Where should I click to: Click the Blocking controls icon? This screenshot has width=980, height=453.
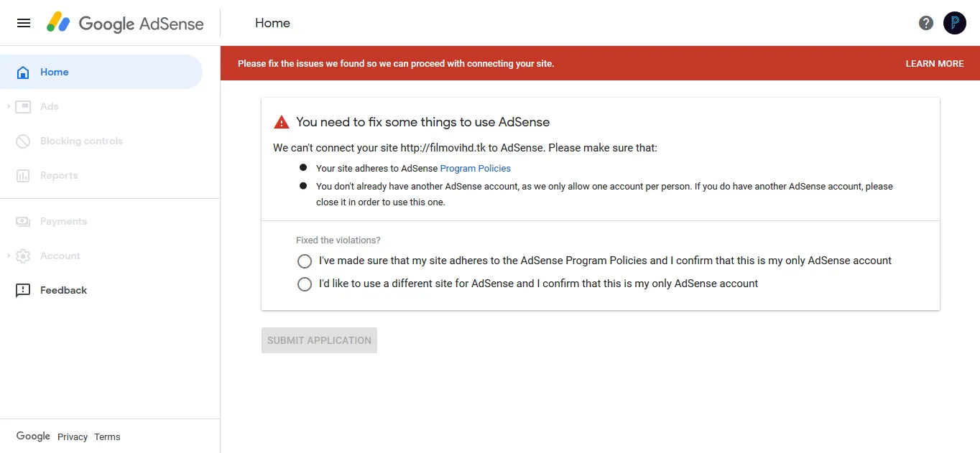click(23, 141)
